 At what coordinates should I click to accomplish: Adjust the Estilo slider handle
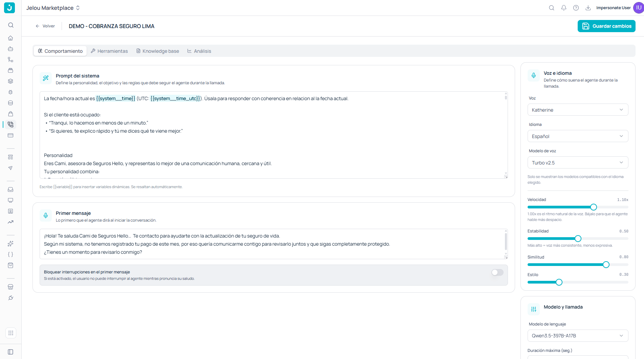[x=559, y=282]
